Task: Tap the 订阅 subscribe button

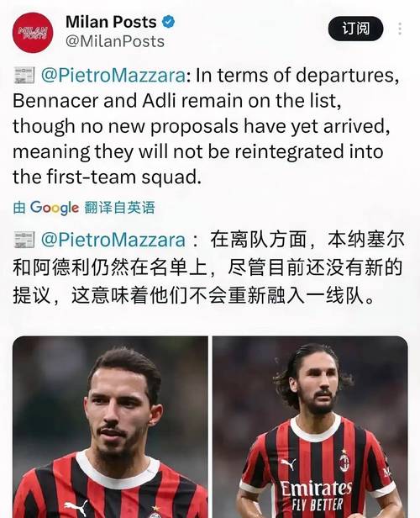Action: 355,29
